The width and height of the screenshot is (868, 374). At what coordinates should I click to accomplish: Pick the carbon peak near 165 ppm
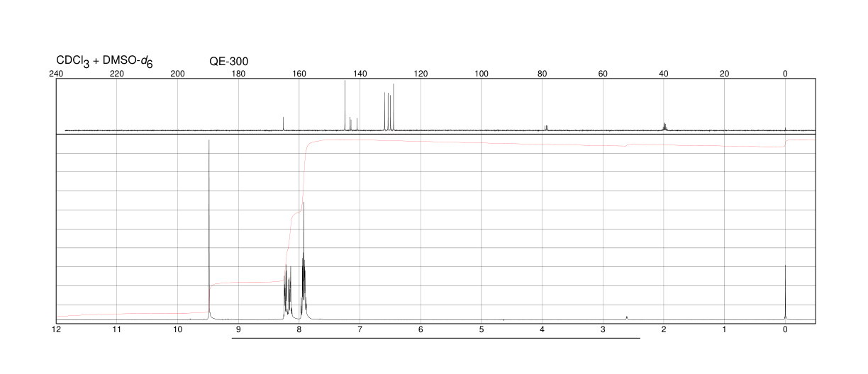click(283, 123)
